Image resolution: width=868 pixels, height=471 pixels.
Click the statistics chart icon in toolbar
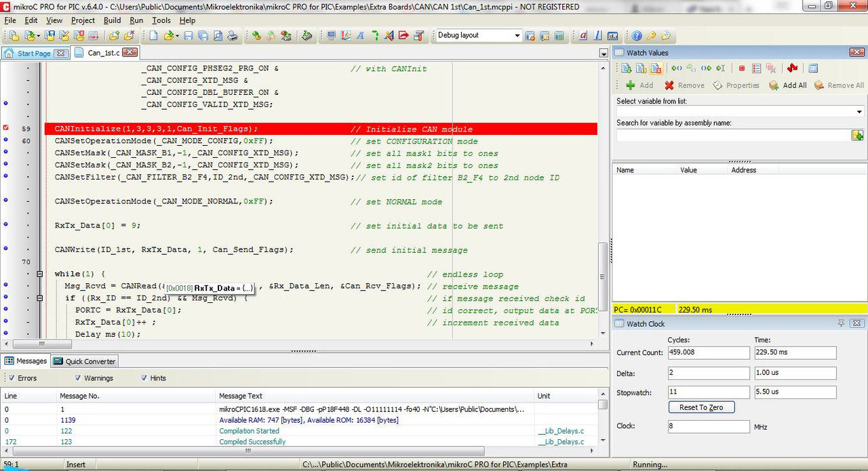coord(612,35)
